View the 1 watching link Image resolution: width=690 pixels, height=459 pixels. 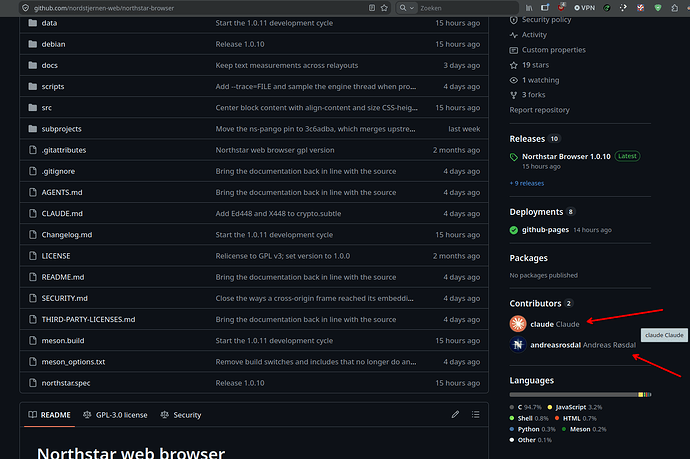click(540, 80)
